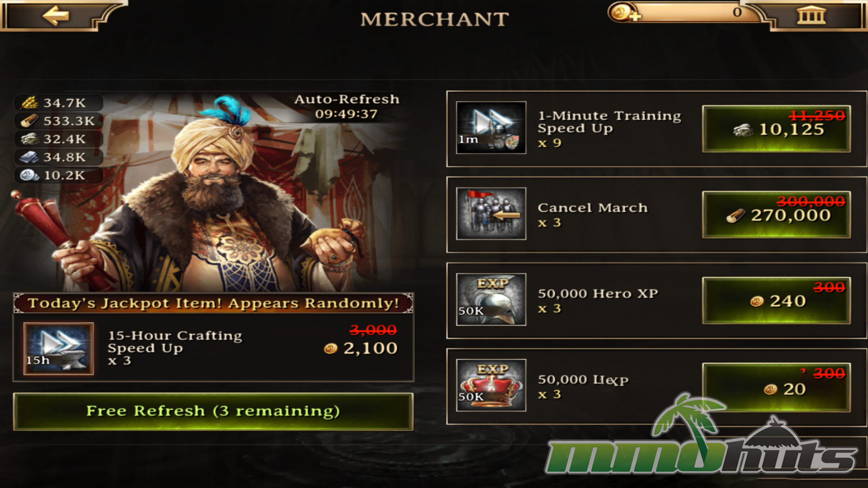Tap the 1-Minute Training Speed Up icon
The height and width of the screenshot is (488, 868).
[x=491, y=127]
